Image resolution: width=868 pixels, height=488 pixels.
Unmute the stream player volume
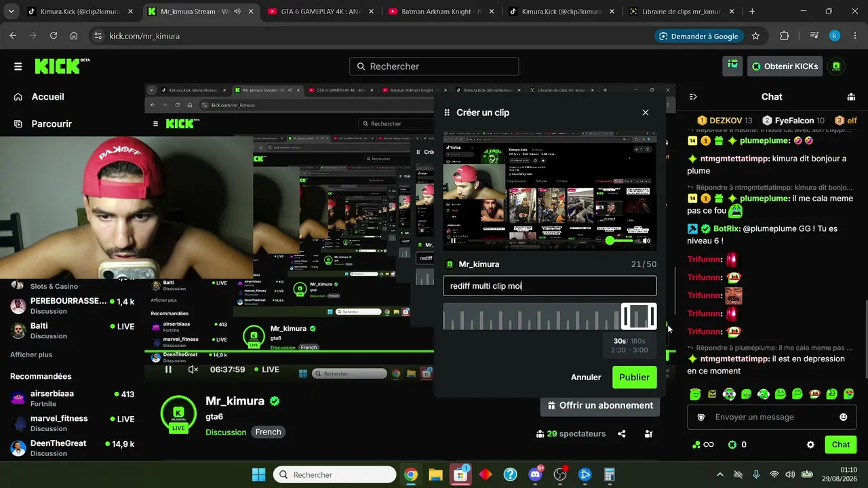coord(193,369)
